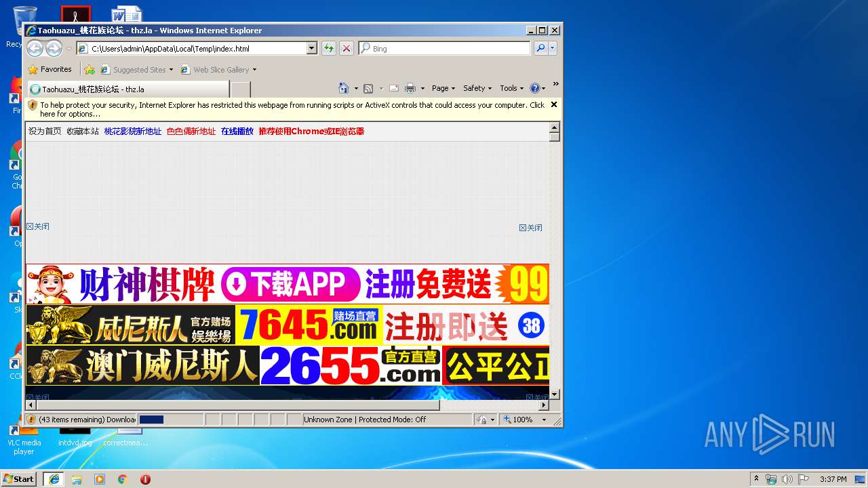Viewport: 868px width, 488px height.
Task: Click the 7645.com banner ad
Action: pyautogui.click(x=288, y=325)
